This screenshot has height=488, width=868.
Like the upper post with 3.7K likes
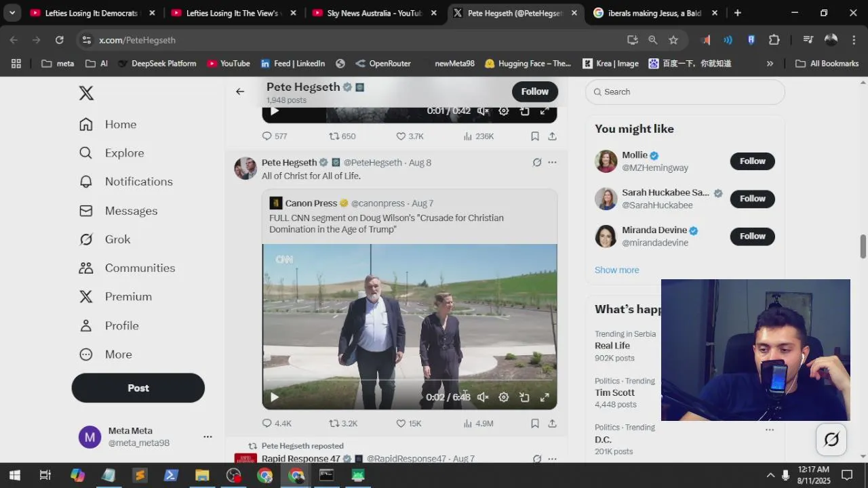pyautogui.click(x=410, y=136)
